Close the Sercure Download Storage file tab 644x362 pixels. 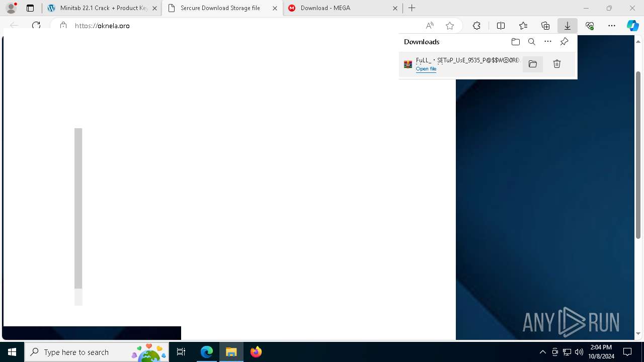(275, 8)
